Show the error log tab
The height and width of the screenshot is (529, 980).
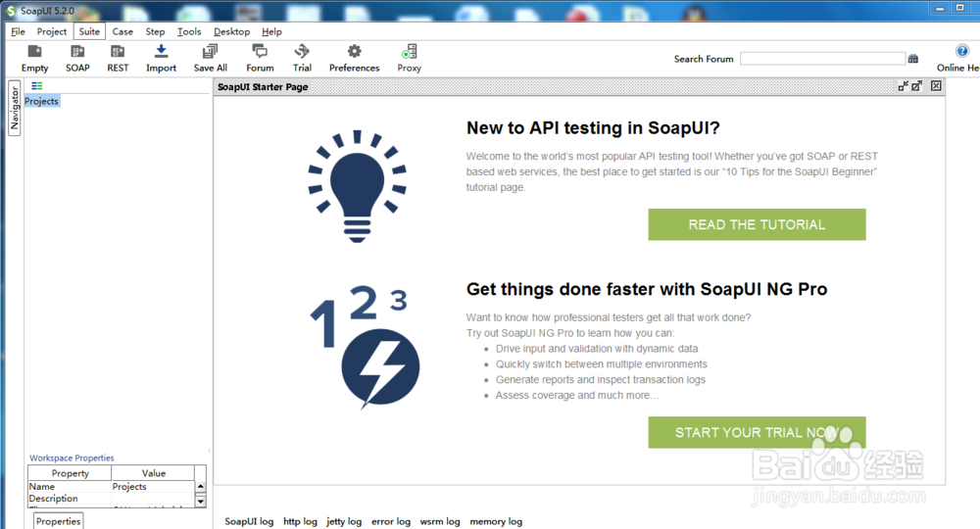tap(391, 521)
